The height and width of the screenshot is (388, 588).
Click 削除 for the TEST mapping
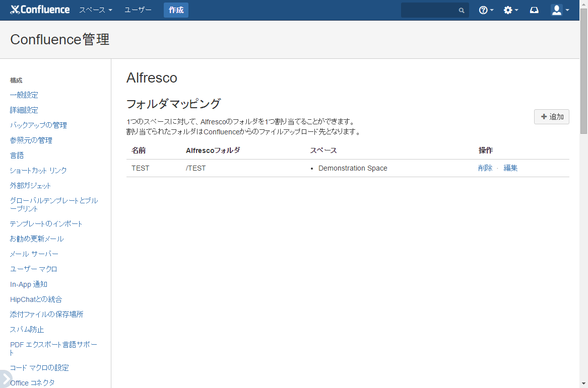pos(485,168)
